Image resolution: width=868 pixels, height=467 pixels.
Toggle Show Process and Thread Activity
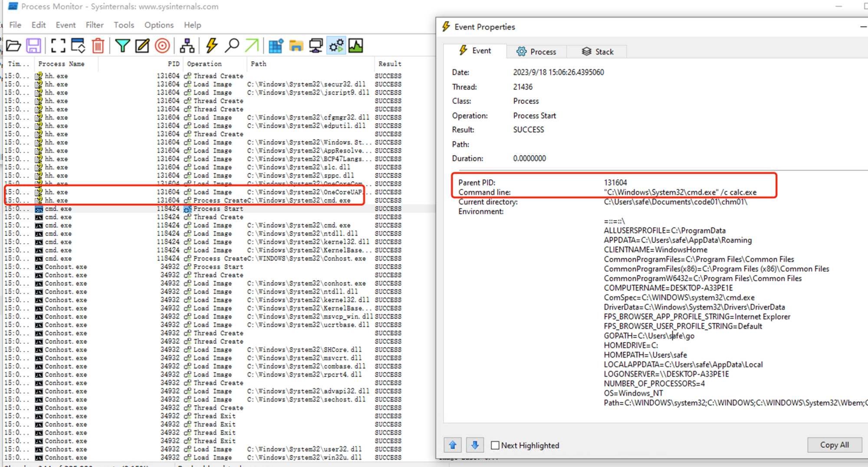click(x=336, y=46)
